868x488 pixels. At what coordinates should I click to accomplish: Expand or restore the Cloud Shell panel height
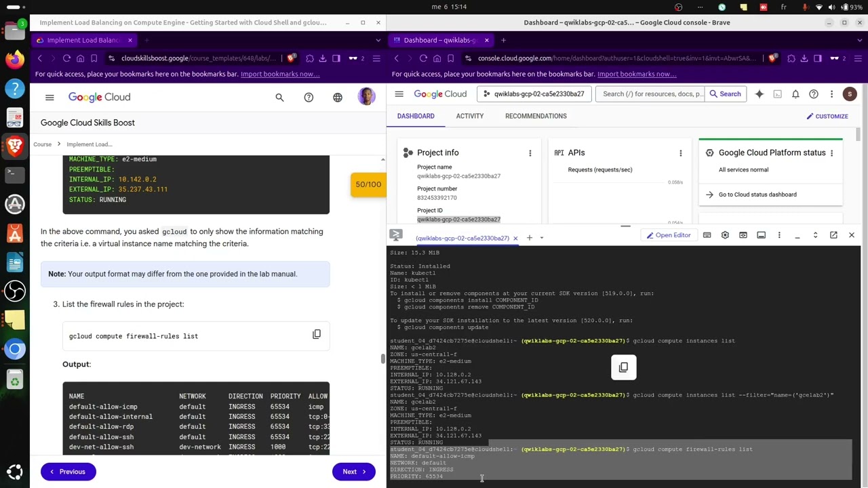[x=815, y=235]
